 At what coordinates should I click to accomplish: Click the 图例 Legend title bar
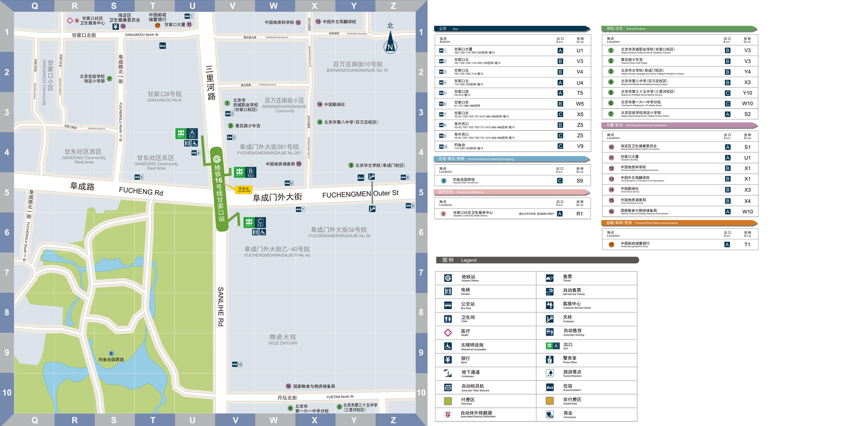click(537, 260)
